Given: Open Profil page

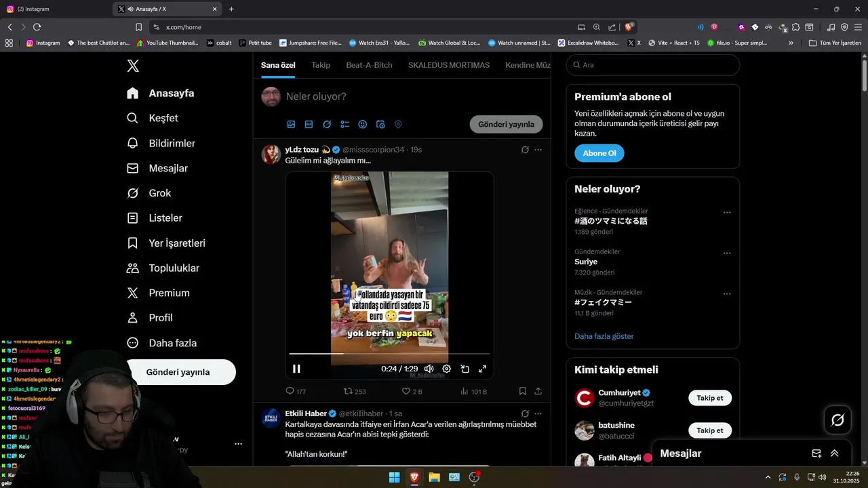Looking at the screenshot, I should 150,318.
